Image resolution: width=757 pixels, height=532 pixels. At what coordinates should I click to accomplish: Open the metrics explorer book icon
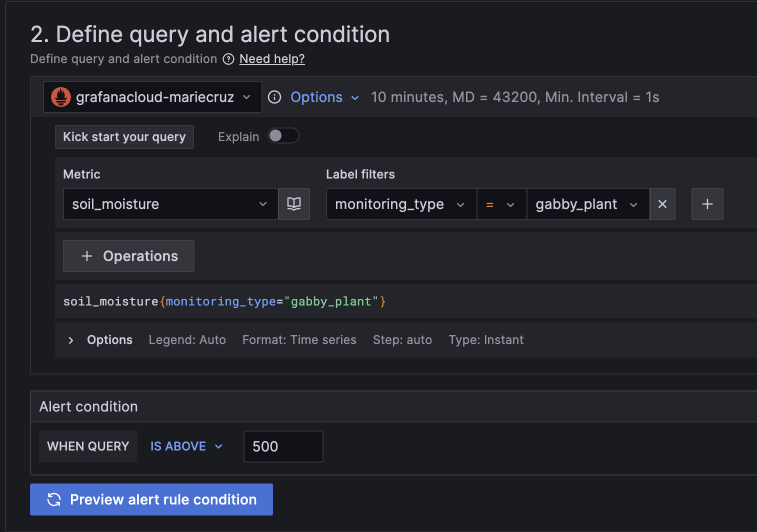tap(294, 204)
